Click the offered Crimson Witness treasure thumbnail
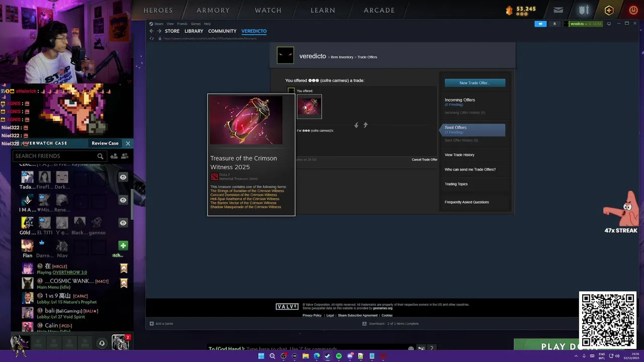The image size is (644, 362). click(309, 107)
